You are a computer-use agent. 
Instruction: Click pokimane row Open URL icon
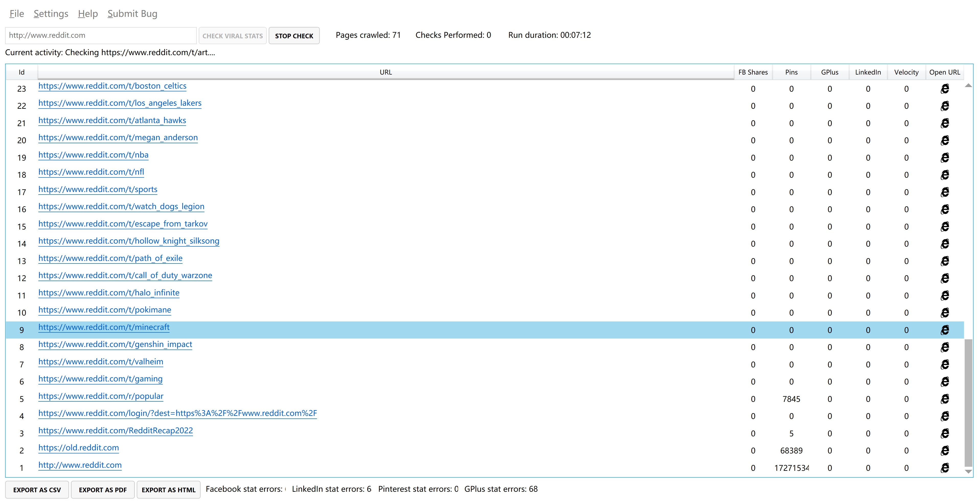(x=945, y=313)
